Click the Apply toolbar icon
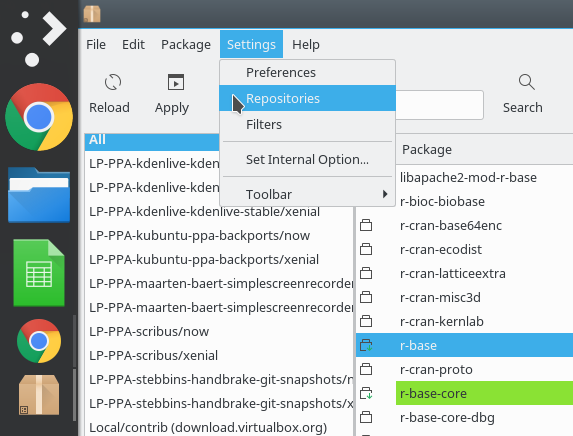Viewport: 573px width, 436px height. tap(175, 82)
